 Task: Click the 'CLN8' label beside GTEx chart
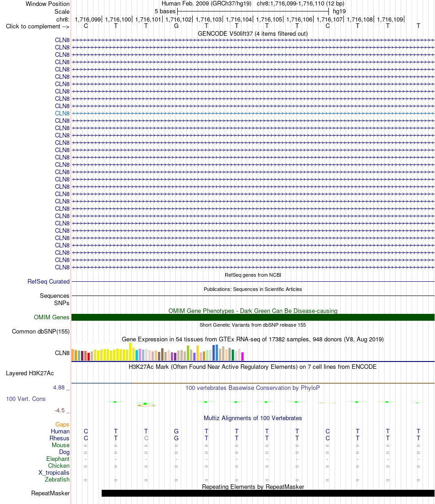coord(62,353)
